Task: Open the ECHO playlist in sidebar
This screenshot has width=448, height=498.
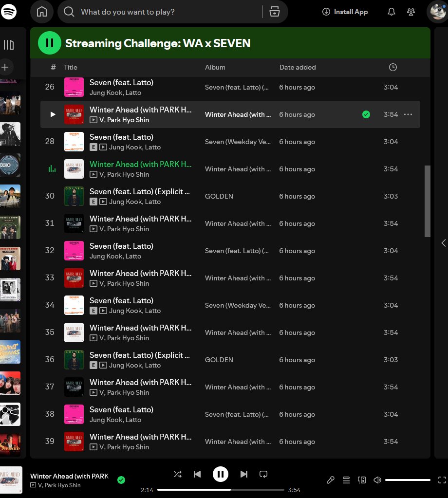Action: coord(10,165)
